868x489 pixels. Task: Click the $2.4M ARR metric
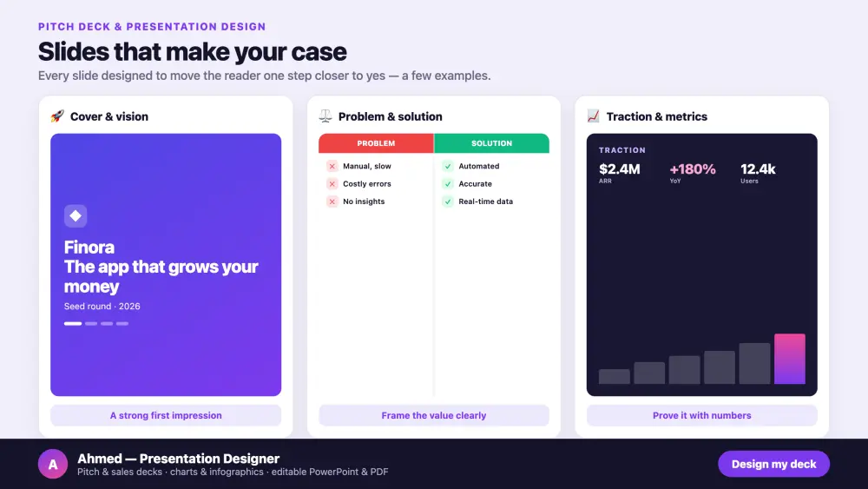pos(620,173)
